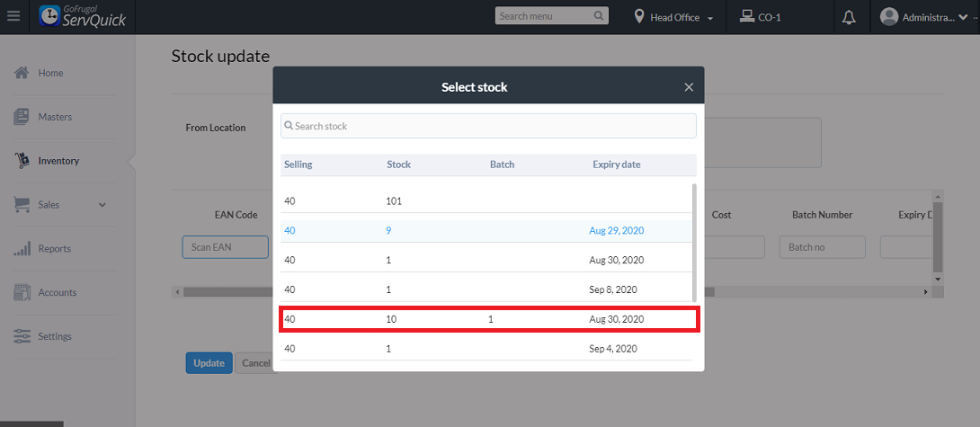Image resolution: width=980 pixels, height=427 pixels.
Task: Click the Settings sliders icon
Action: click(22, 336)
